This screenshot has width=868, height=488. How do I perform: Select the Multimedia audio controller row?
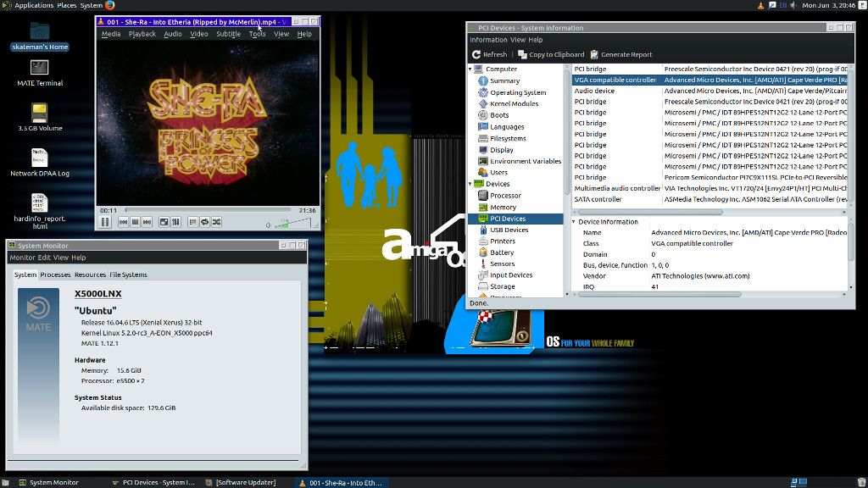[709, 188]
